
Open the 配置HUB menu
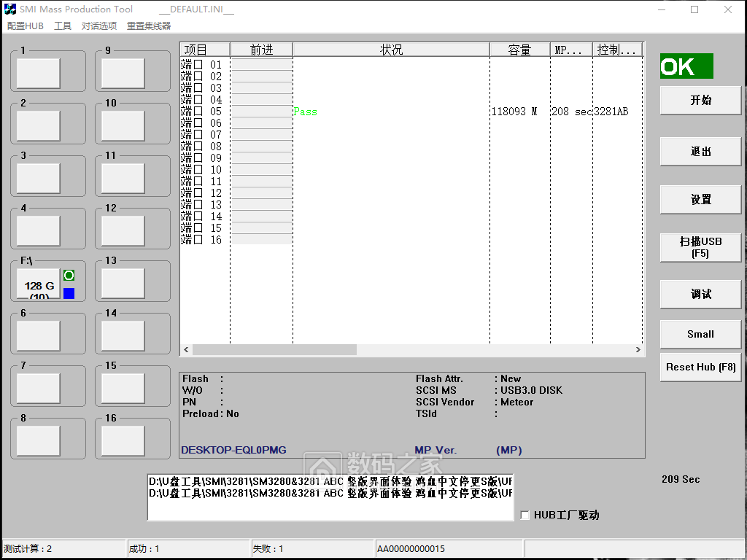[x=26, y=26]
